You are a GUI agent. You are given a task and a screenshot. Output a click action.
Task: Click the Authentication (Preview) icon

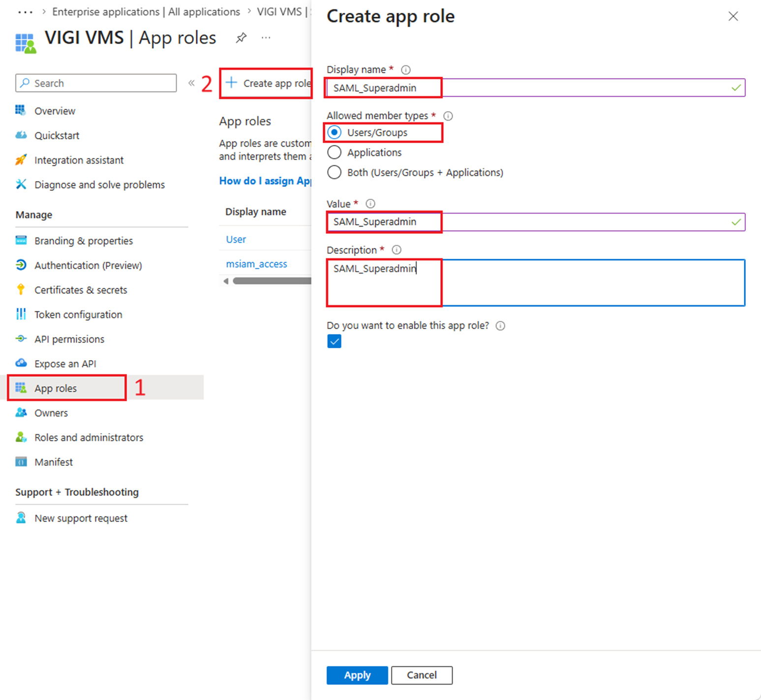(21, 265)
